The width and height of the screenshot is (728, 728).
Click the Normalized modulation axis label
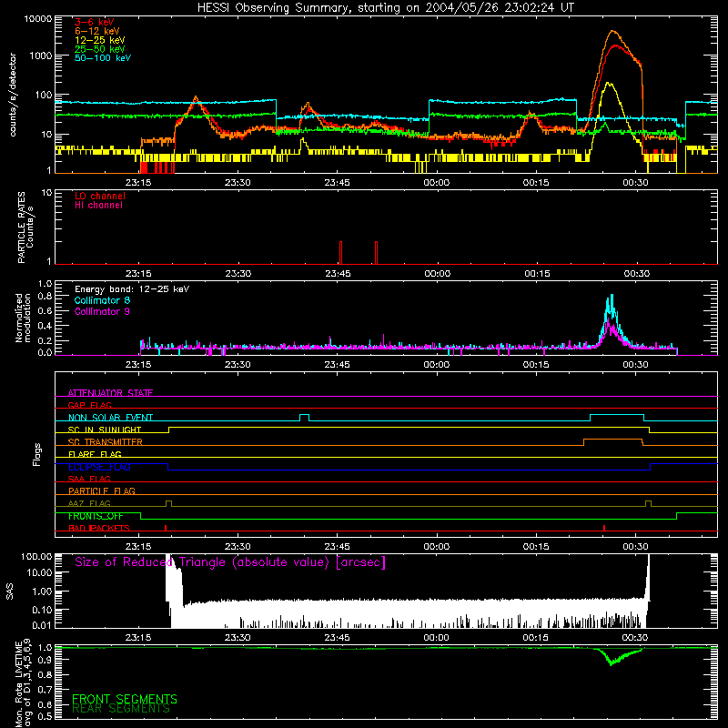pos(23,318)
